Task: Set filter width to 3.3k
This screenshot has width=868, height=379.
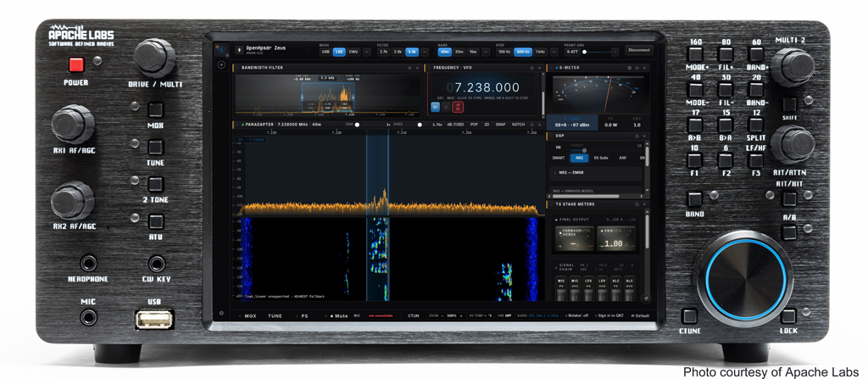Action: 411,52
